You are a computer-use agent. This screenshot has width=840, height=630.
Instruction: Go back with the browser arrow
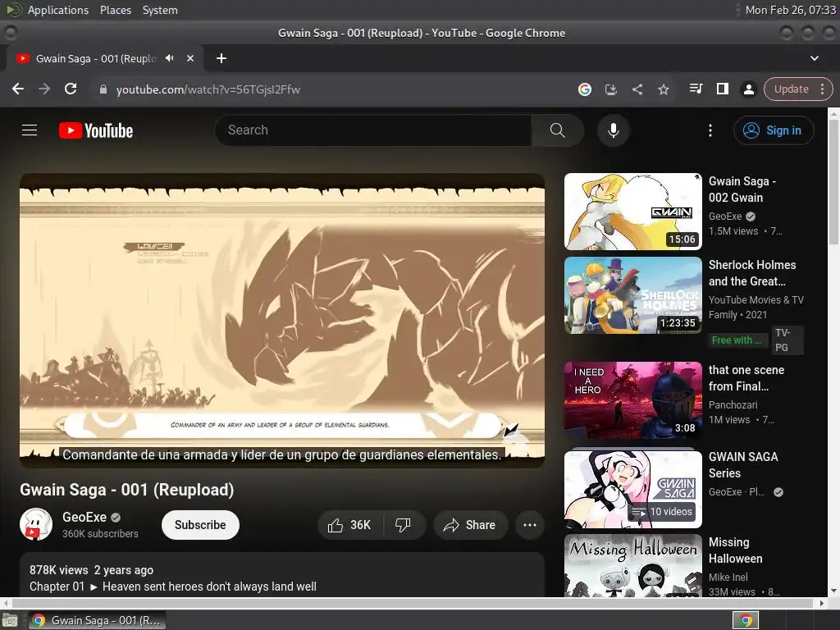(18, 89)
